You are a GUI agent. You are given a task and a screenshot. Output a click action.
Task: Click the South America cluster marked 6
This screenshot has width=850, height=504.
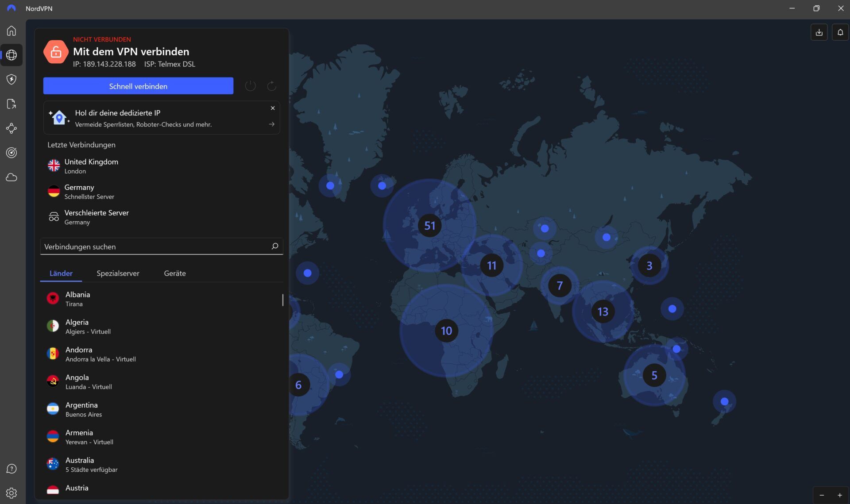(x=298, y=385)
